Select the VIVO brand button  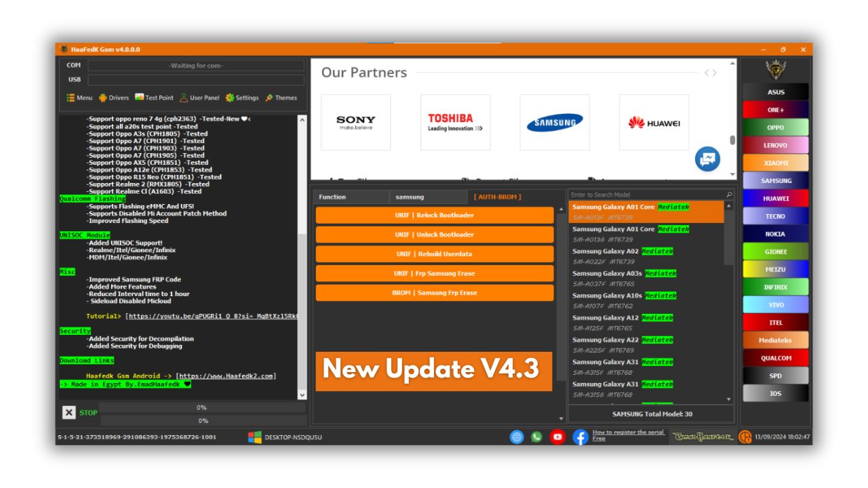pyautogui.click(x=776, y=305)
